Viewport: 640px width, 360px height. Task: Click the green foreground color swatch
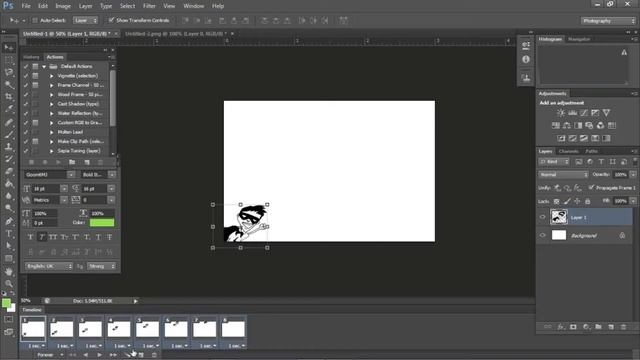click(x=6, y=303)
